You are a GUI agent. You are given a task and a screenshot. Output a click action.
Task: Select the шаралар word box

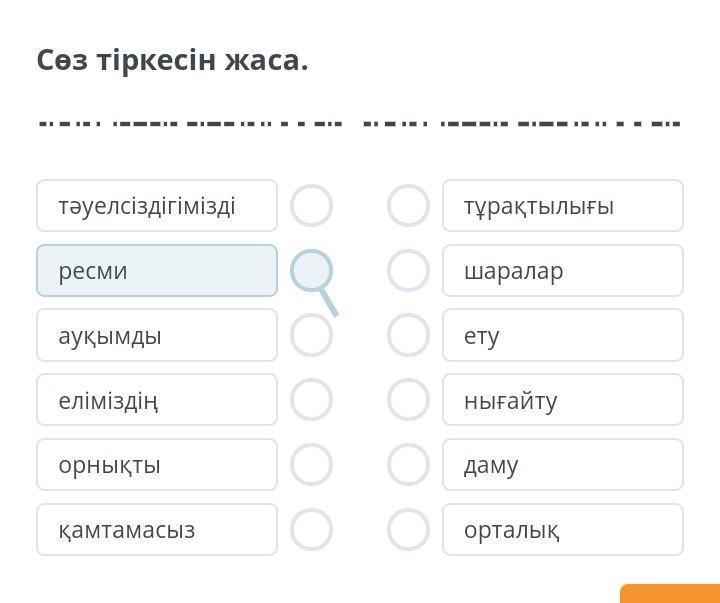click(x=563, y=271)
